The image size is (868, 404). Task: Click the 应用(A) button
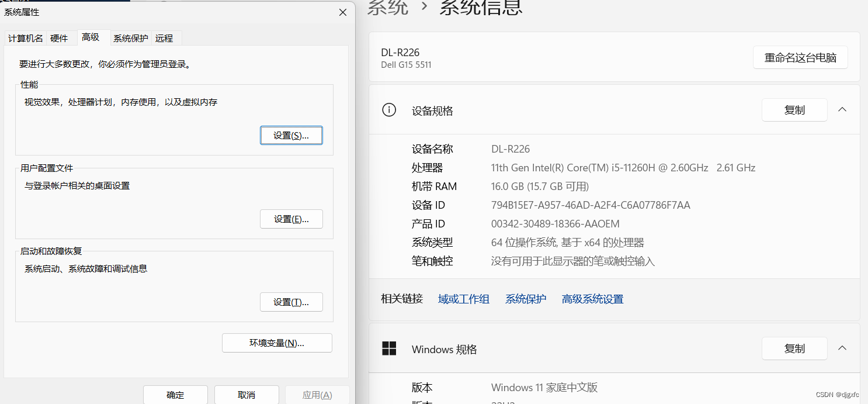click(317, 395)
